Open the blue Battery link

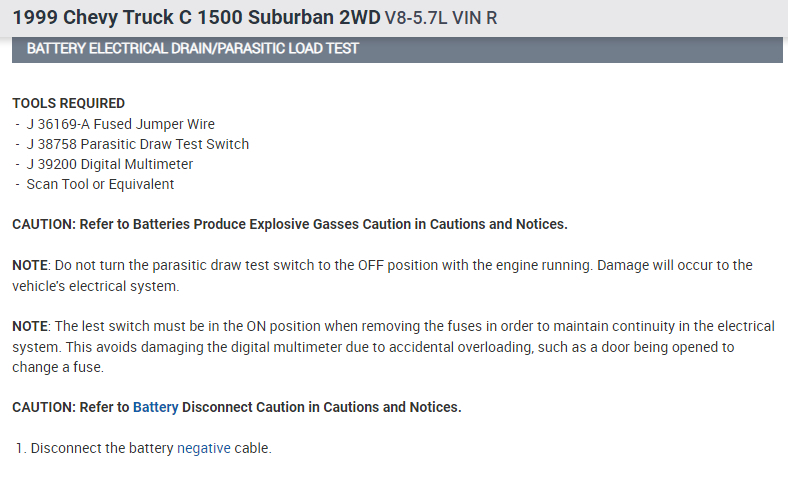pyautogui.click(x=155, y=407)
